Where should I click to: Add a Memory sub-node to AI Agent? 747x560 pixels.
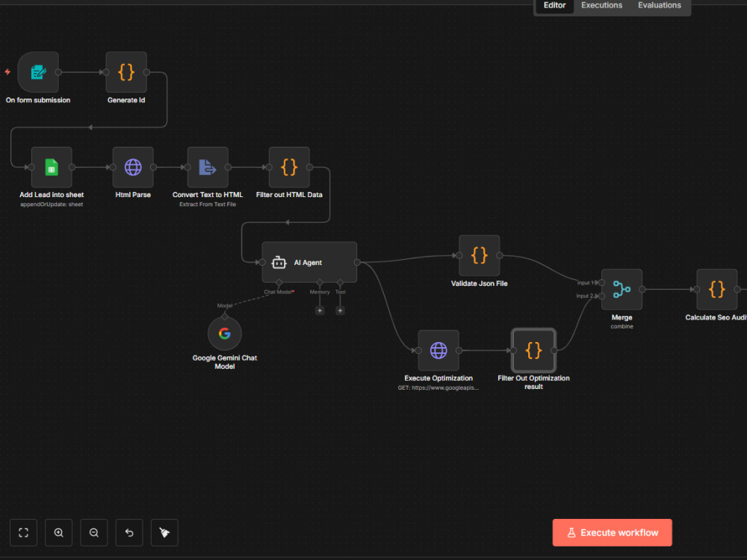pos(320,311)
